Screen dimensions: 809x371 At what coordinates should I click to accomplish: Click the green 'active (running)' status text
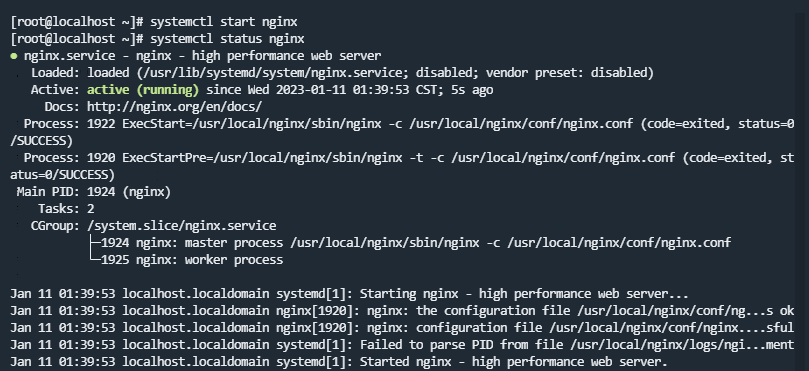pos(143,90)
